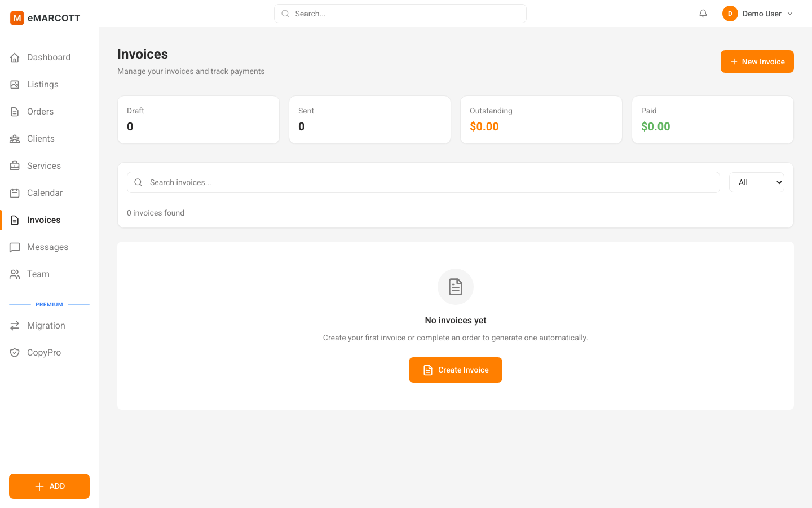Select the Outstanding amount card
The width and height of the screenshot is (812, 508).
click(541, 120)
